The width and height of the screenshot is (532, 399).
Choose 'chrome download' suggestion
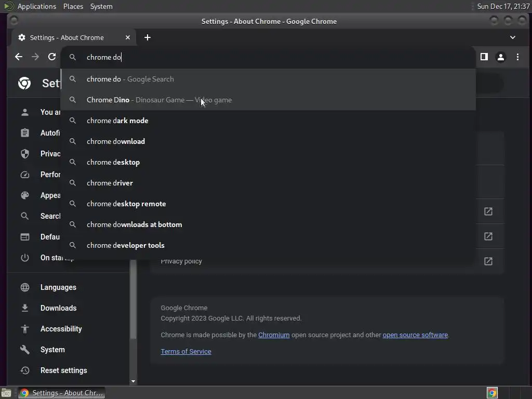tap(268, 141)
